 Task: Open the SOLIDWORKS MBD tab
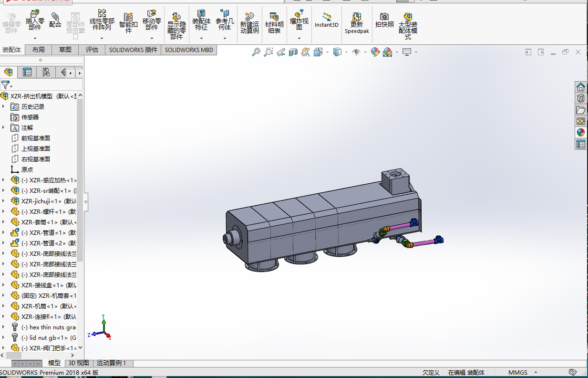(x=189, y=50)
